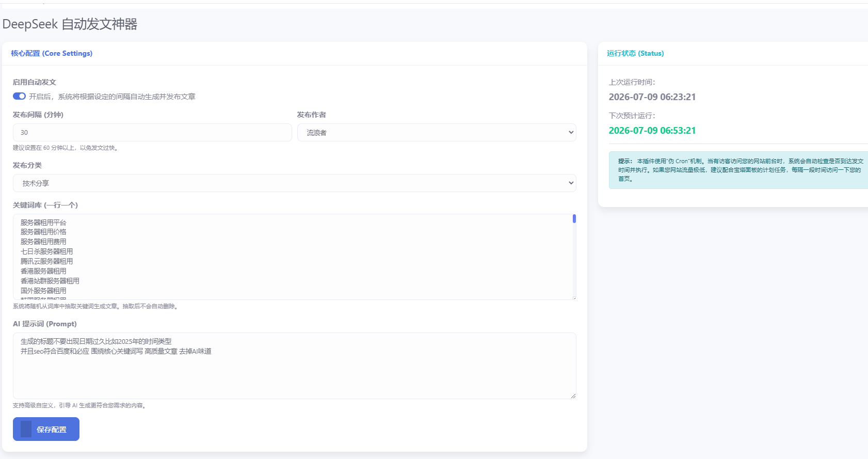This screenshot has width=868, height=459.
Task: Click keyword line 服务器租用费用
Action: 43,242
